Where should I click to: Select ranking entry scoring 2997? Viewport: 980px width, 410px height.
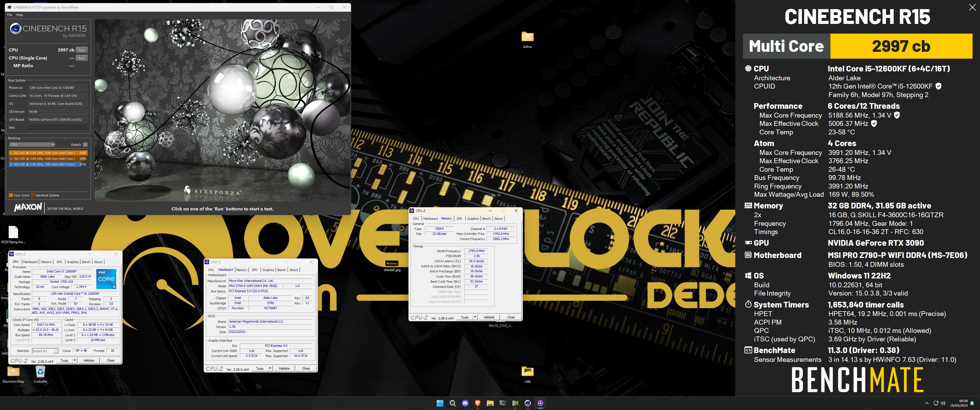click(48, 153)
